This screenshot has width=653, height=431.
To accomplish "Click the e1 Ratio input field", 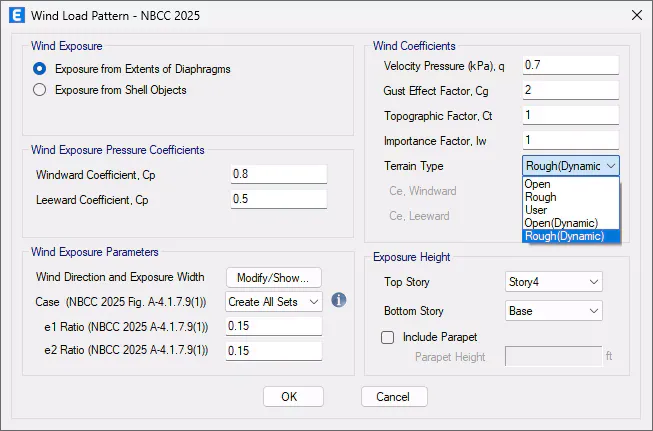I will tap(274, 326).
